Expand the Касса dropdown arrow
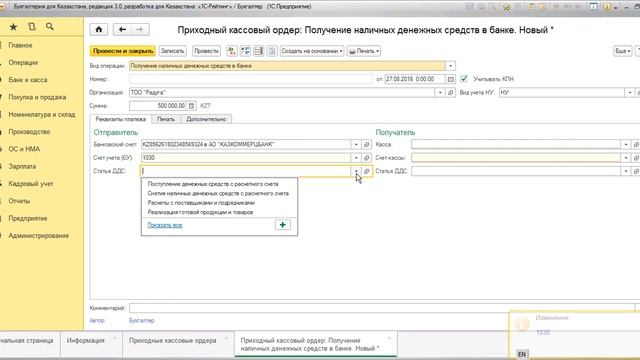 click(626, 144)
